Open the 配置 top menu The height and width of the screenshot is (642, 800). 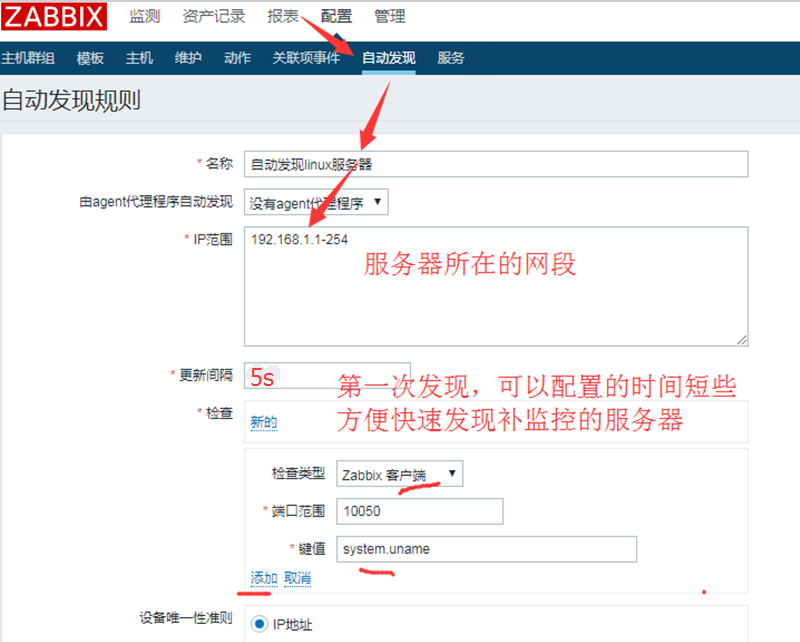(336, 16)
